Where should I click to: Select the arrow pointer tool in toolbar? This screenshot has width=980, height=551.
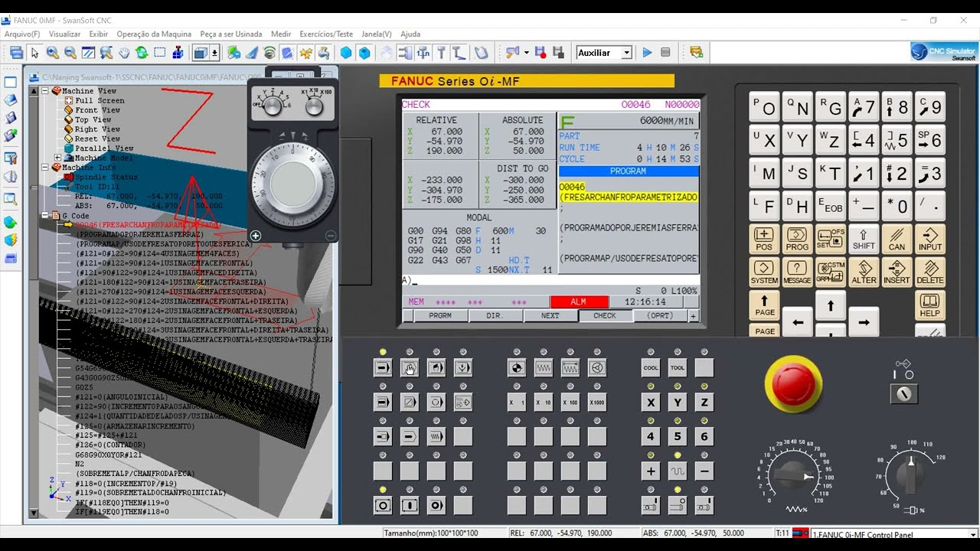tap(34, 53)
